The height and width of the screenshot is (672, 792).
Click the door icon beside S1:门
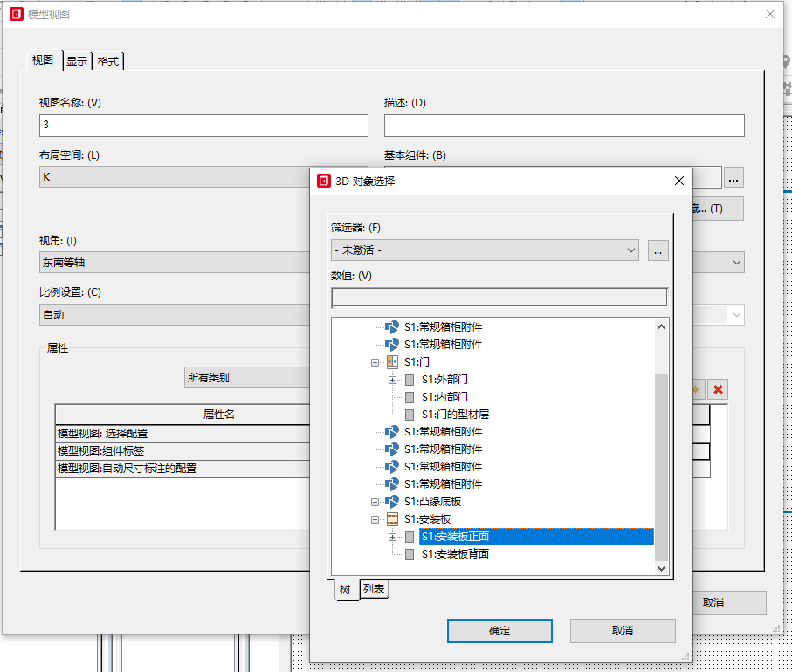click(x=392, y=362)
